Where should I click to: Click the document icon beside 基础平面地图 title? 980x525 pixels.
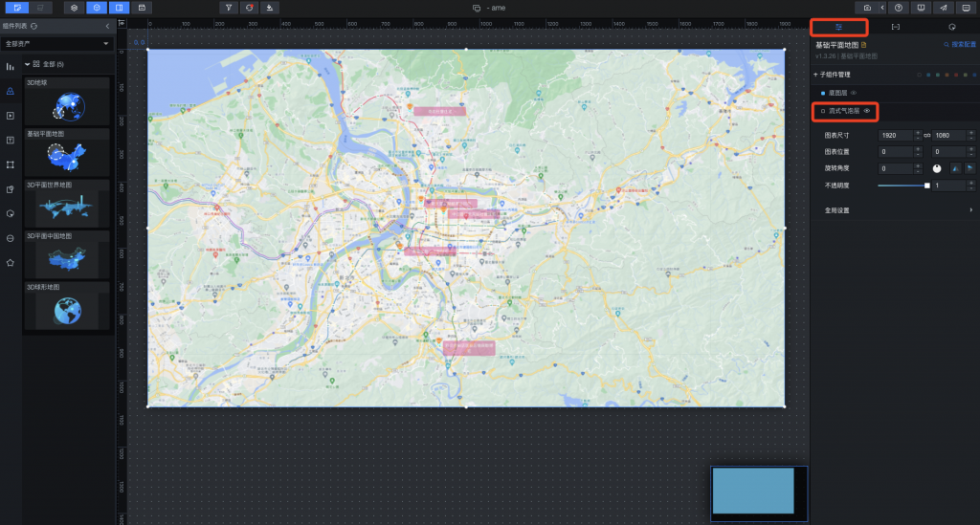tap(864, 45)
